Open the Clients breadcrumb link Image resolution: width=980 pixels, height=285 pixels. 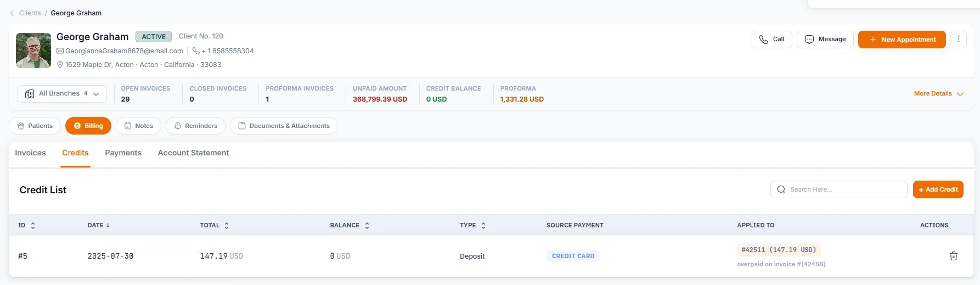[x=30, y=13]
